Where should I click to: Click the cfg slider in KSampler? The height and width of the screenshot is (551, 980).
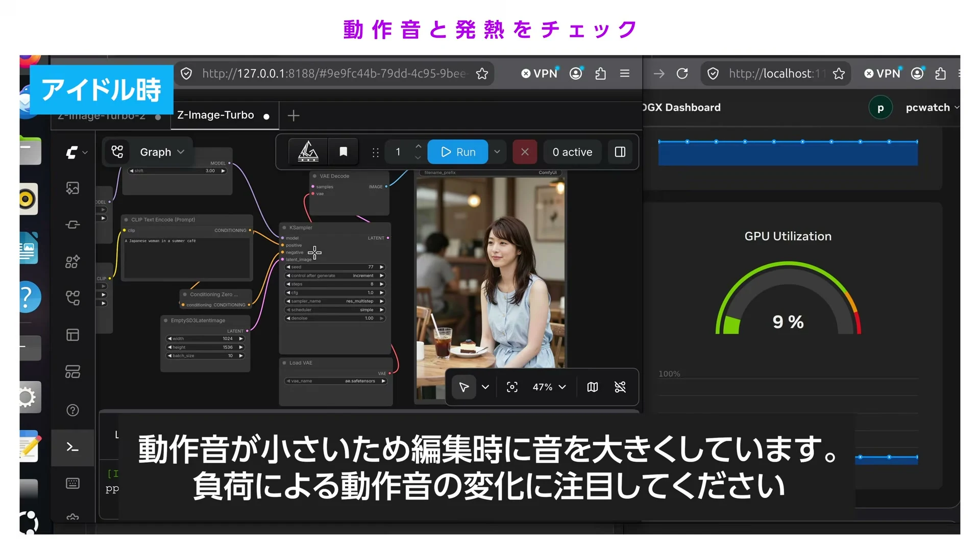click(335, 293)
